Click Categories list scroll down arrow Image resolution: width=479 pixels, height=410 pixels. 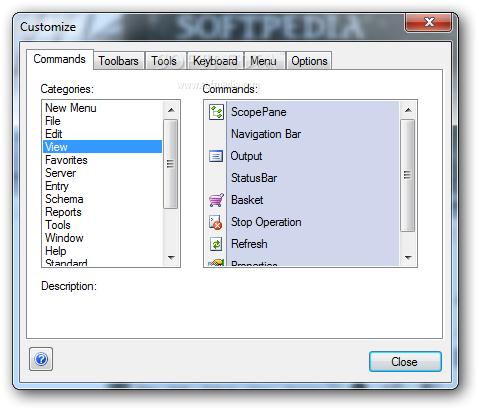171,257
